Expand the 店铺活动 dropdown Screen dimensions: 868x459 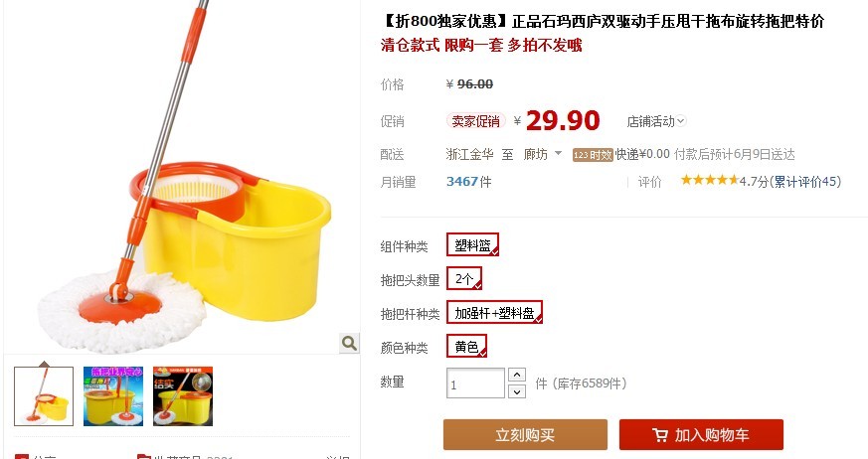click(x=656, y=121)
